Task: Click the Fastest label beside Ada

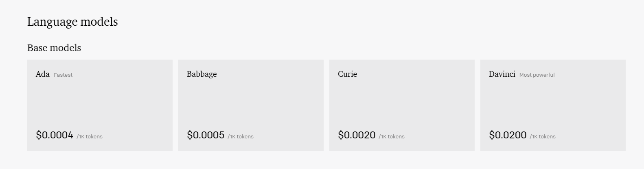Action: [x=63, y=75]
